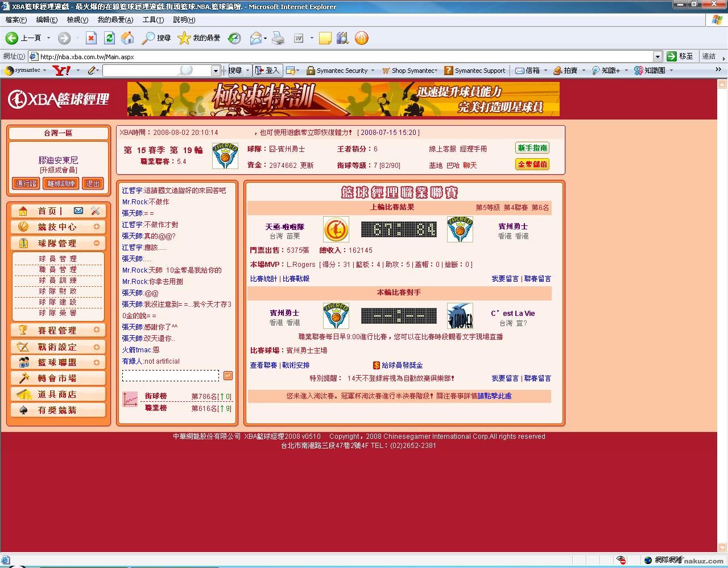The width and height of the screenshot is (728, 568).
Task: Select 球員訓練 in team management list
Action: coord(58,280)
